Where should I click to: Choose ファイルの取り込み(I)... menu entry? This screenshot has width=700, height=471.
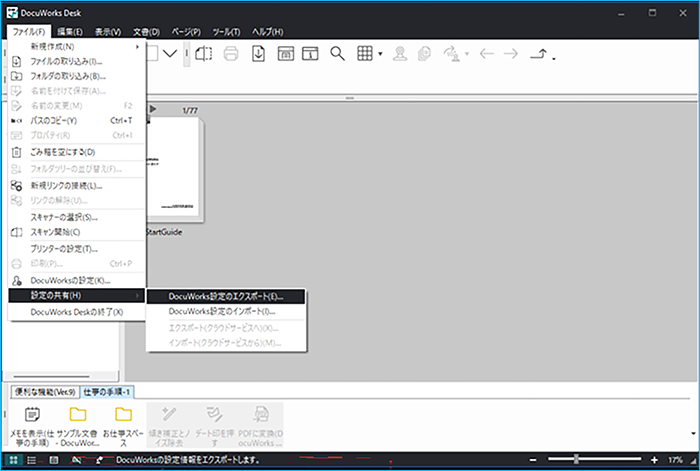coord(76,61)
